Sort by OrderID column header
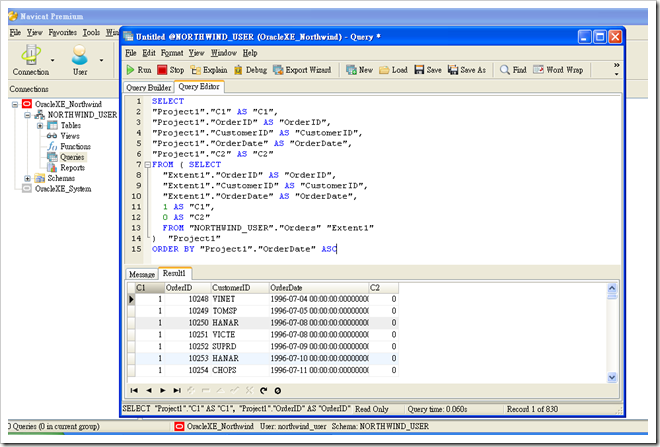Screen dimensions: 660x447 pyautogui.click(x=188, y=288)
